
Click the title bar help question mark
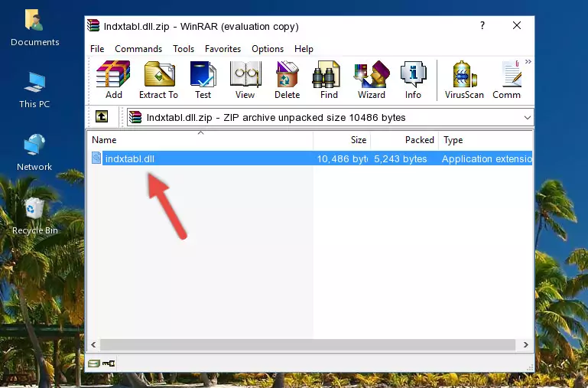pyautogui.click(x=482, y=25)
